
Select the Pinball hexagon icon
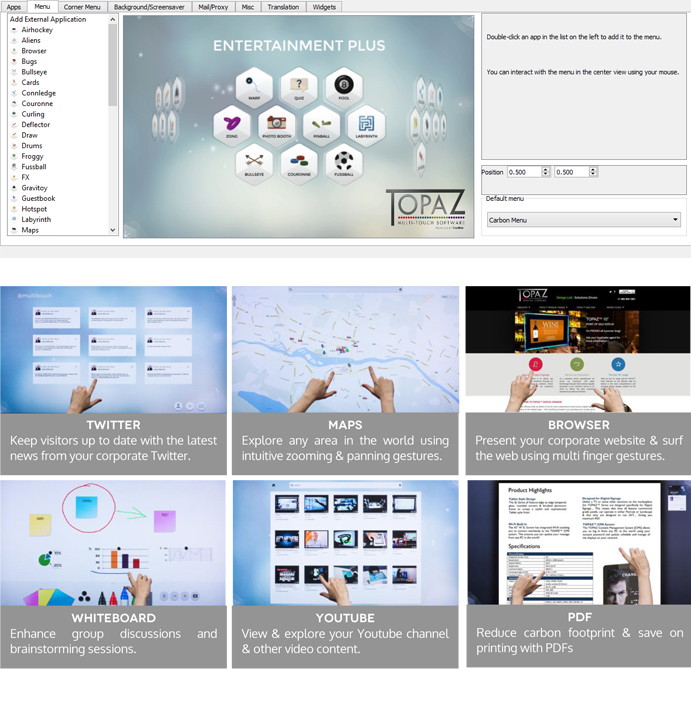[x=321, y=124]
